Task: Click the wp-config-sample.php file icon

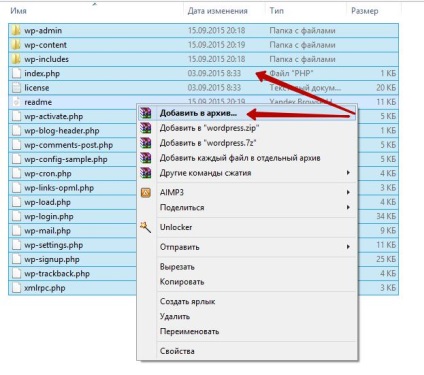Action: [16, 160]
